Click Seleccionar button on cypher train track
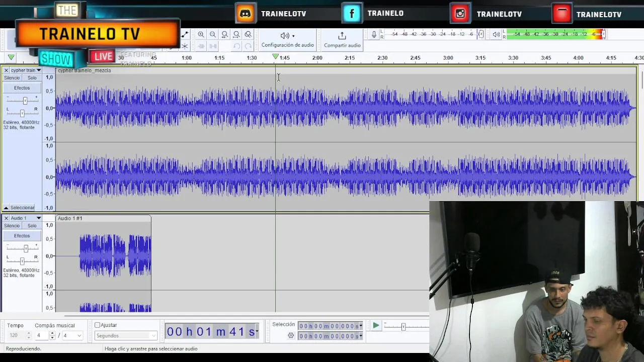The height and width of the screenshot is (362, 644). tap(23, 208)
